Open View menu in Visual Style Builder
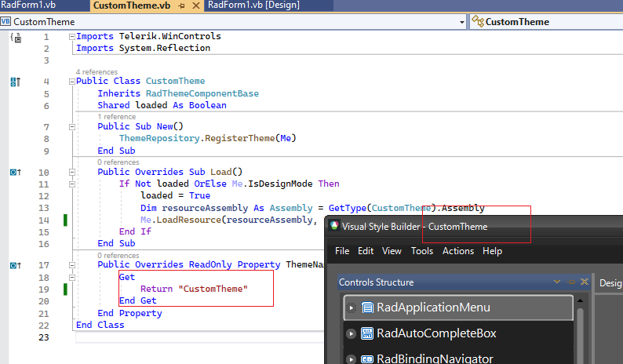 tap(392, 251)
